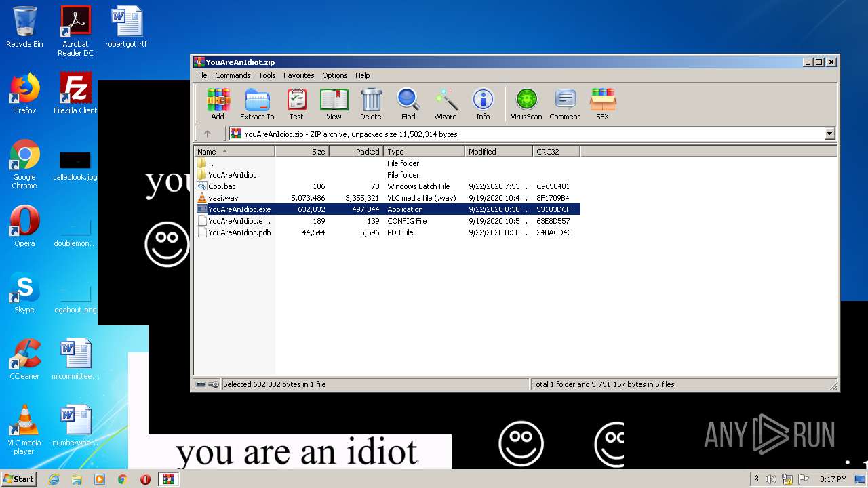Open the Tools menu
Screen dimensions: 868x488
click(267, 75)
